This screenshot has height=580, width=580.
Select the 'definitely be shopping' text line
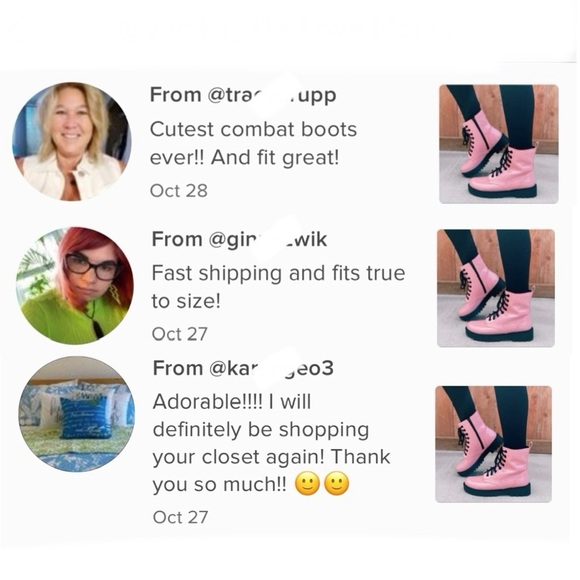261,430
